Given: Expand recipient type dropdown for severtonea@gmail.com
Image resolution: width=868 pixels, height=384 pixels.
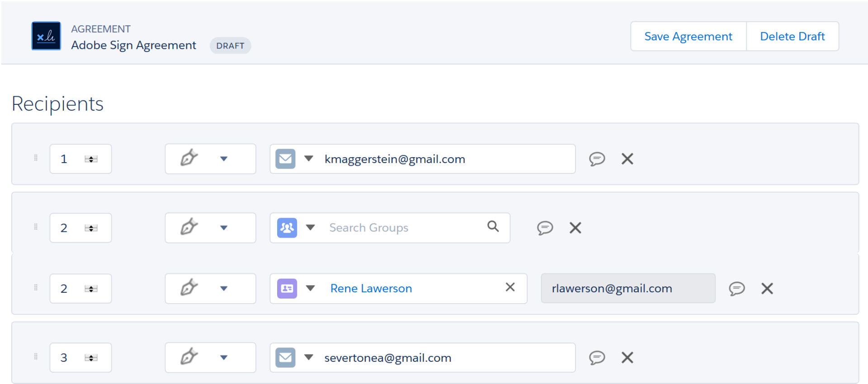Looking at the screenshot, I should (309, 357).
